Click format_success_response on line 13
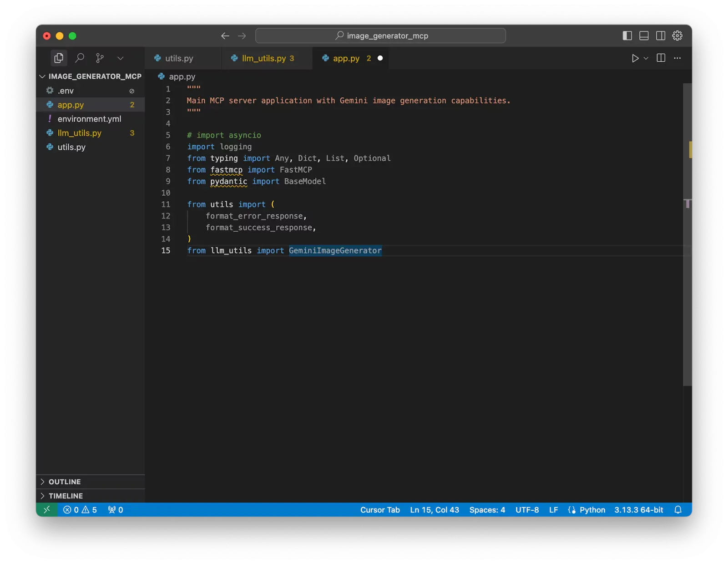728x564 pixels. point(259,228)
